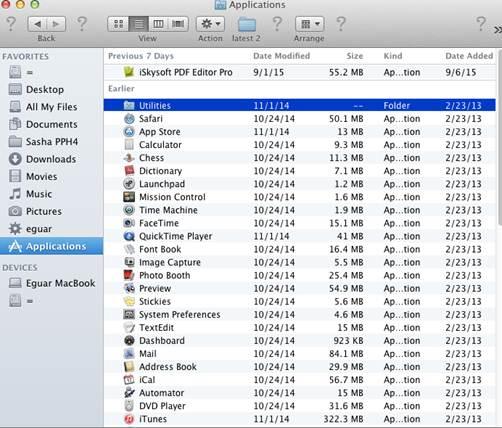This screenshot has width=502, height=428.
Task: Open the Action gear dropdown
Action: click(x=210, y=24)
